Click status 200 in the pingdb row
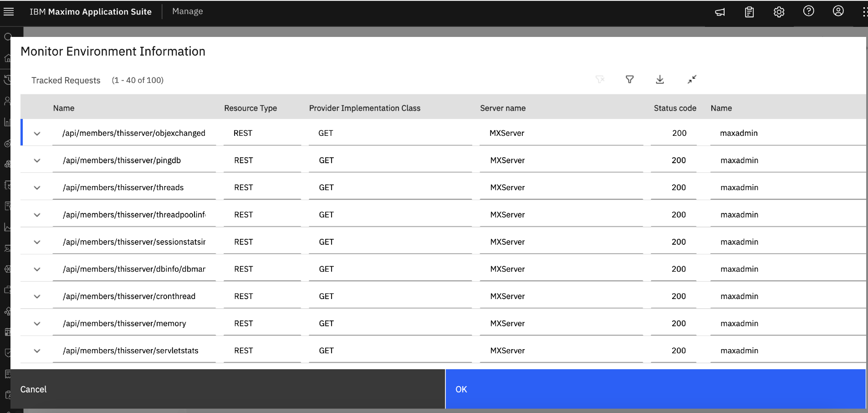 click(679, 160)
